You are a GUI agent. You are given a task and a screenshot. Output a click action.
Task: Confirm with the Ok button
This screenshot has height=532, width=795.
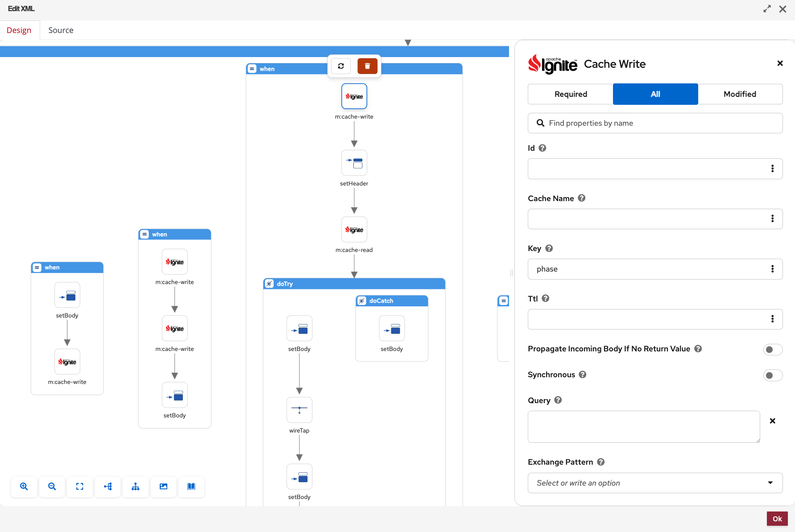[777, 519]
